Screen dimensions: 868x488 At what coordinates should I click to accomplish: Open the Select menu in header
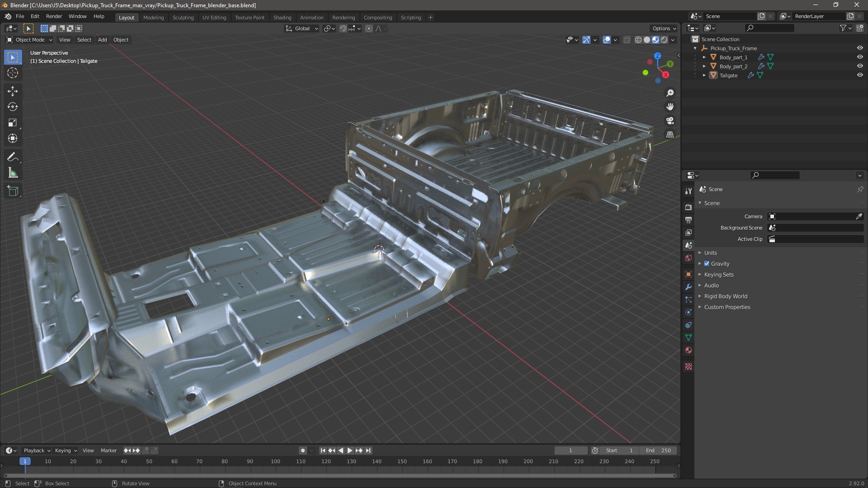84,39
